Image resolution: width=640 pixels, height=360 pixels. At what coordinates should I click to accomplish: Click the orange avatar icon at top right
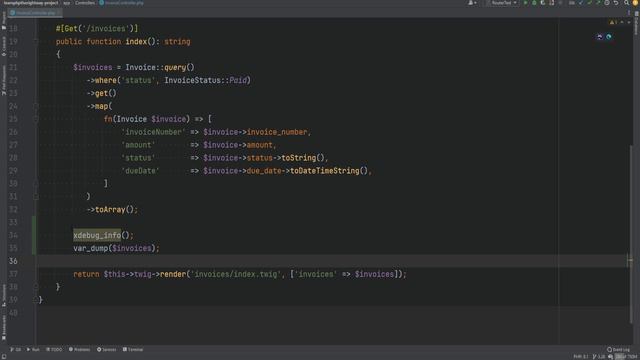pos(636,3)
